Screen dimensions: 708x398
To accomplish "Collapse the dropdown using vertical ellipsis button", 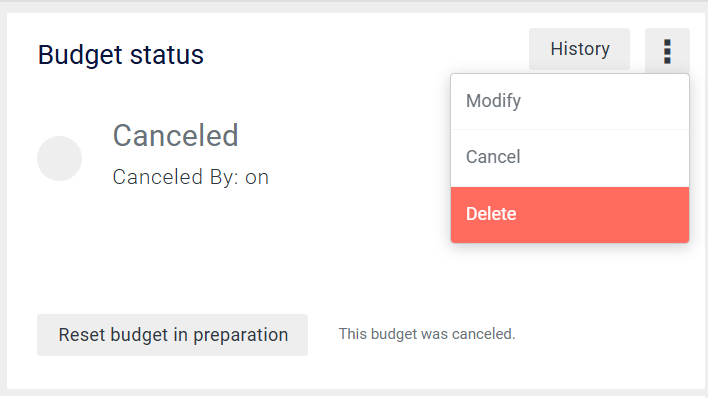I will point(667,50).
